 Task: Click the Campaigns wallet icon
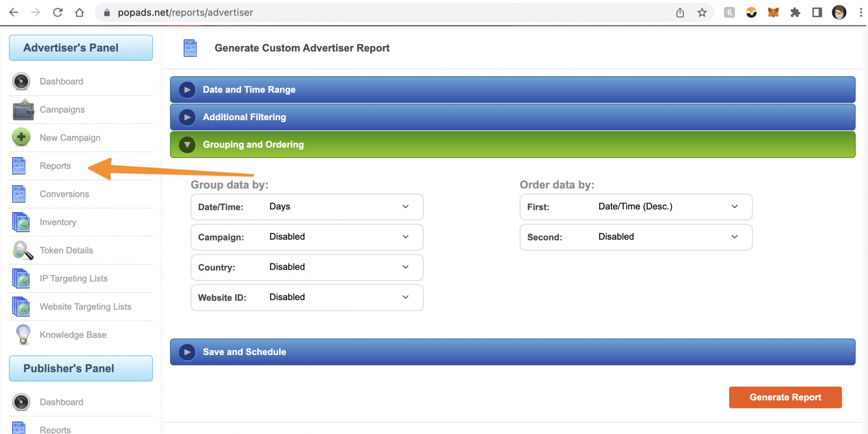tap(23, 110)
